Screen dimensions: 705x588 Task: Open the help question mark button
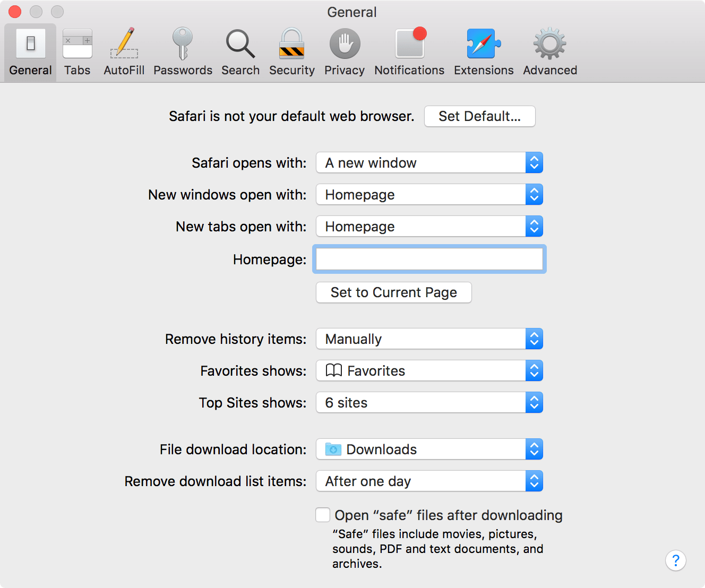coord(676,560)
